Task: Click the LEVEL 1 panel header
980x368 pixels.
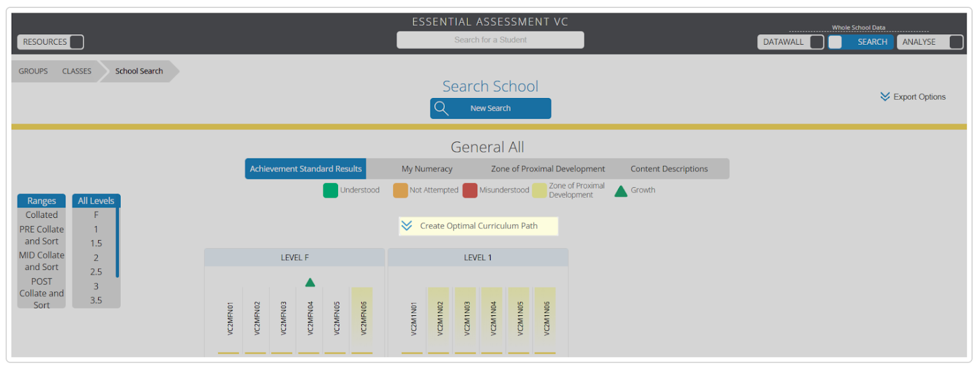Action: pyautogui.click(x=478, y=258)
